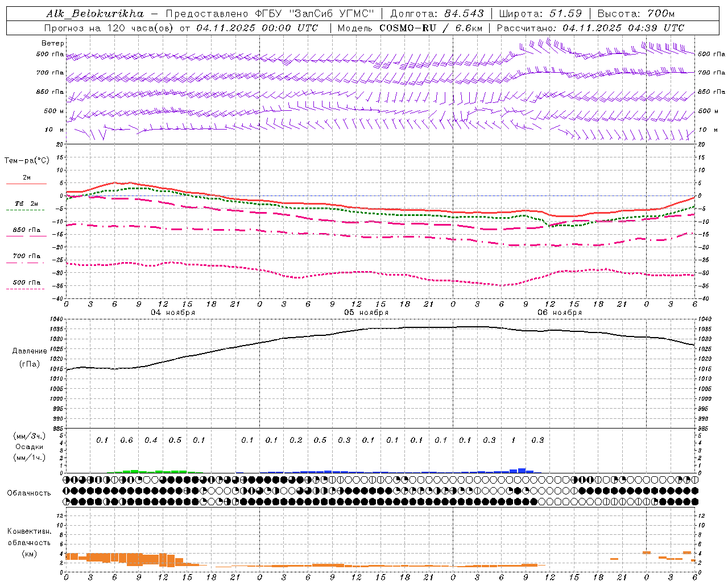Click the precipitation value 0.4
728x582 pixels.
pos(151,440)
